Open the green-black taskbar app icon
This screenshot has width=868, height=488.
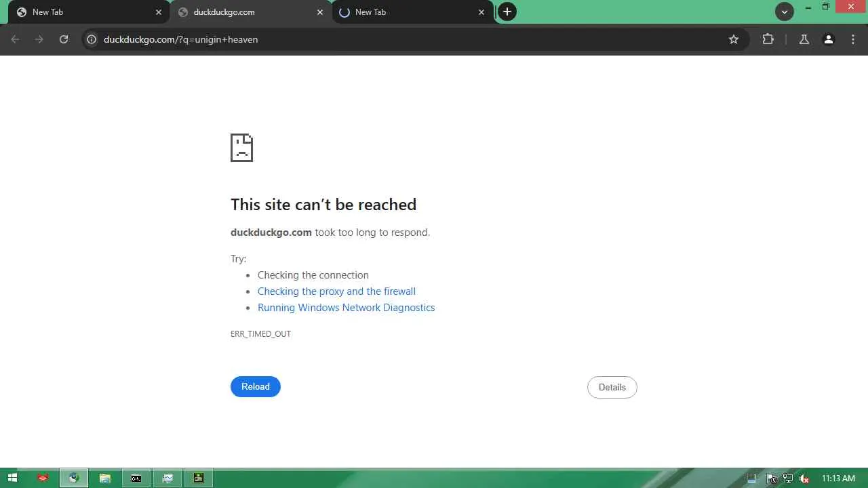coord(199,478)
